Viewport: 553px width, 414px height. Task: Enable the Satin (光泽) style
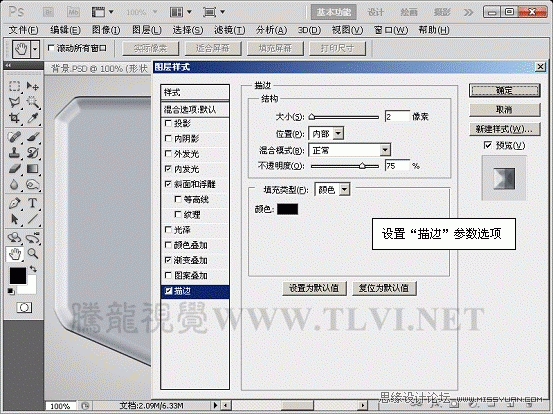(168, 230)
